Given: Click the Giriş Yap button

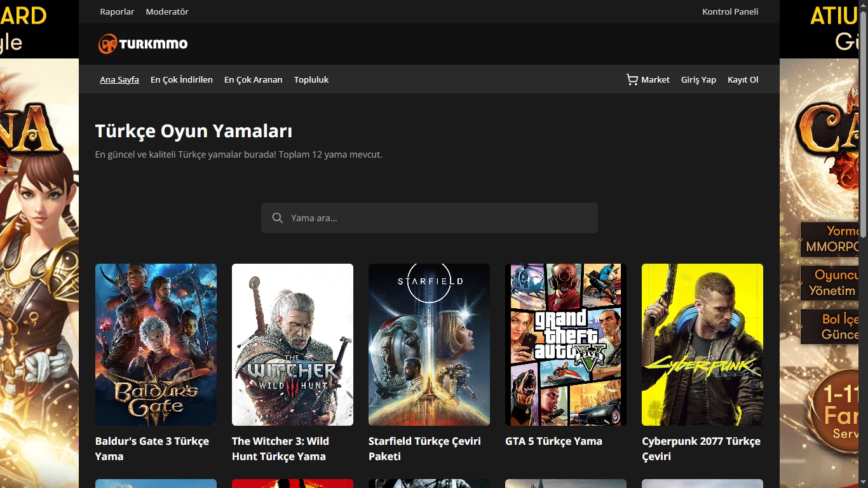Looking at the screenshot, I should click(698, 79).
